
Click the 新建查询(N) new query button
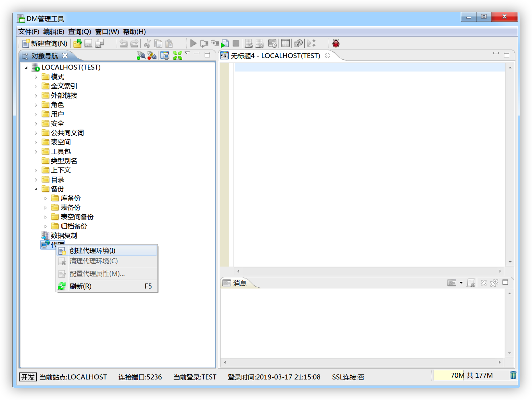pyautogui.click(x=45, y=43)
